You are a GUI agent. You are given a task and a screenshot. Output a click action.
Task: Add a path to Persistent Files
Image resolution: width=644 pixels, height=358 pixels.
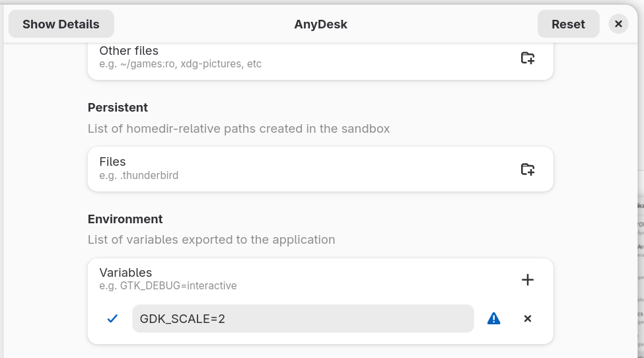(527, 169)
